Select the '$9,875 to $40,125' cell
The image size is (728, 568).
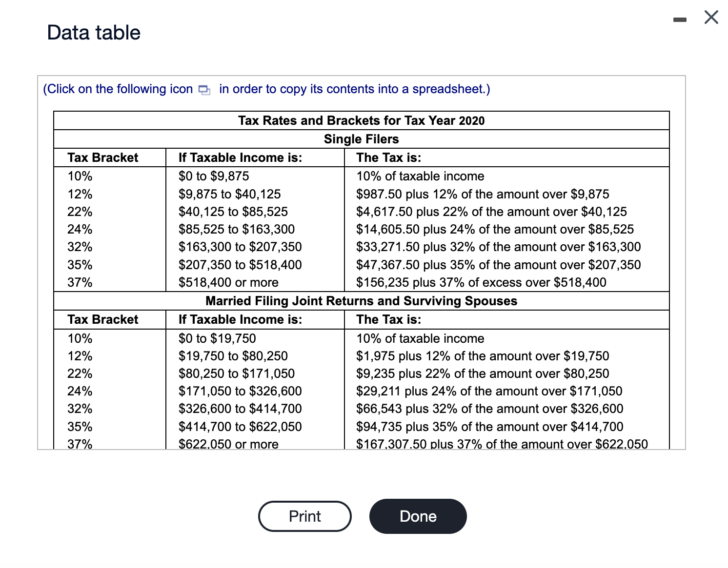230,194
